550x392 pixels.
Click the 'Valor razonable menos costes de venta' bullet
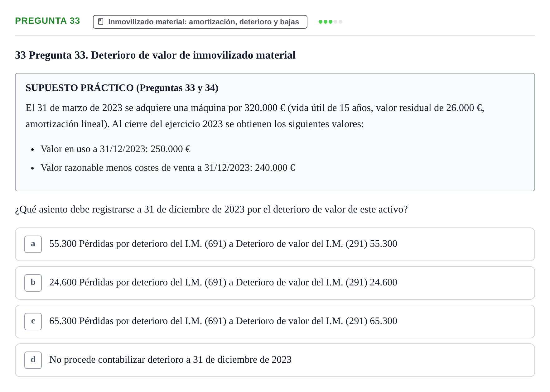[168, 168]
